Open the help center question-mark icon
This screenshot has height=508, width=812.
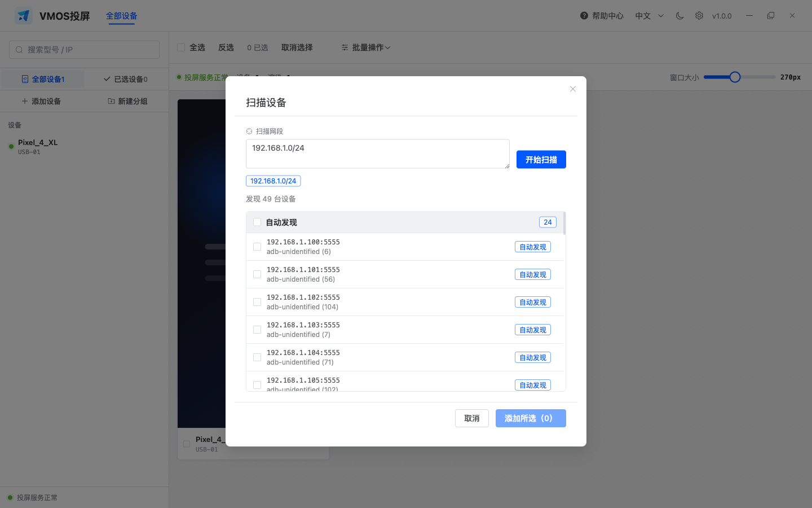(584, 16)
